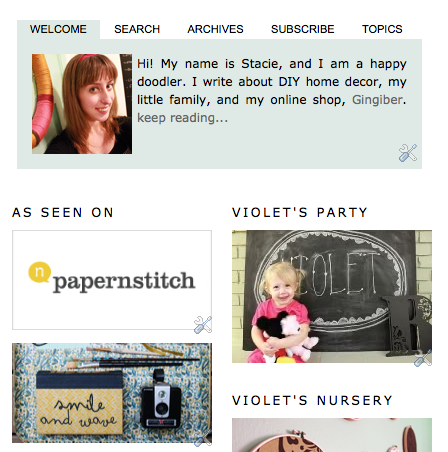The height and width of the screenshot is (452, 448).
Task: Click the wrench icon on the papernstitch widget
Action: (x=203, y=325)
